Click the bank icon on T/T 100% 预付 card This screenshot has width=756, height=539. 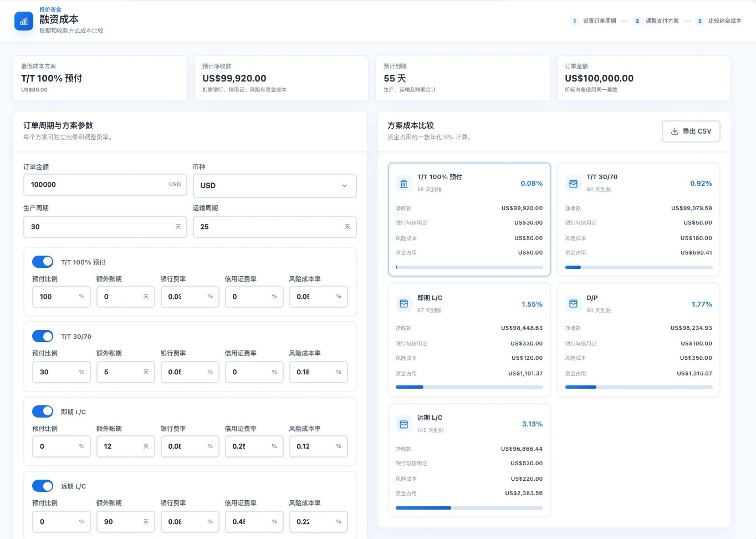[x=404, y=184]
